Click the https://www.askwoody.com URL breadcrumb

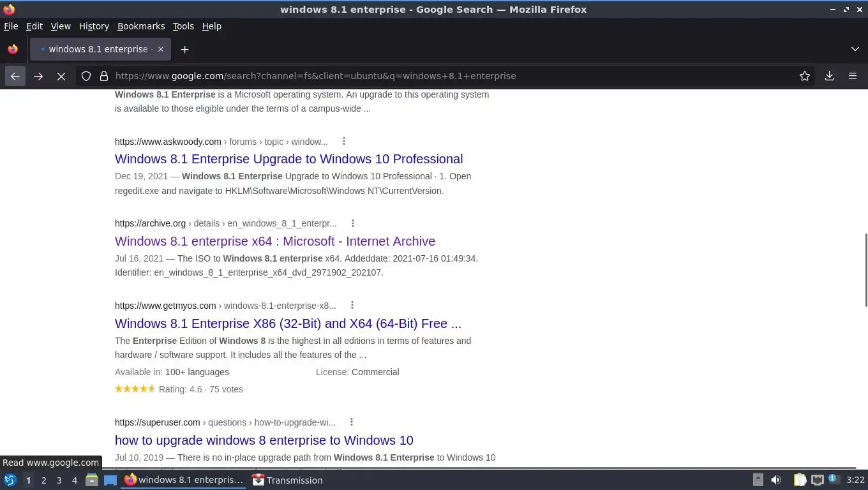pyautogui.click(x=168, y=142)
